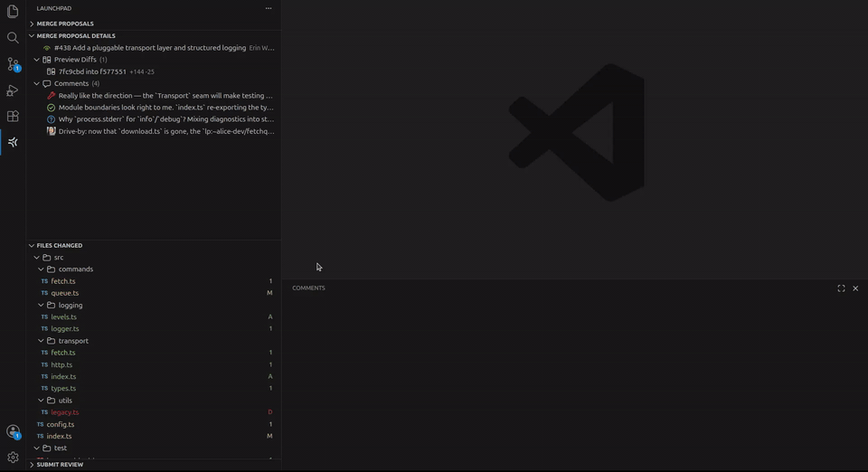Viewport: 868px width, 472px height.
Task: Collapse the test folder
Action: pos(36,448)
